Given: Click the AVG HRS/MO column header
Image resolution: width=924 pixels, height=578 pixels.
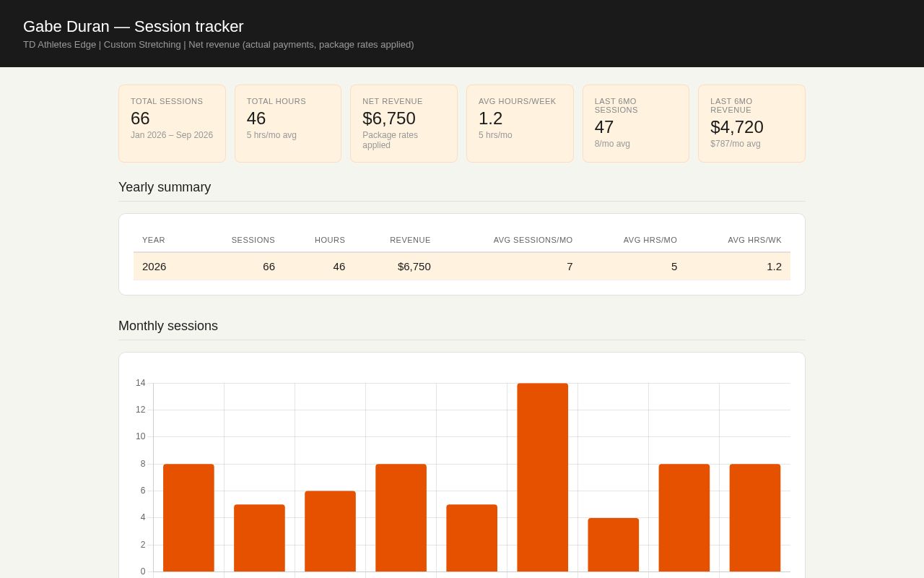Looking at the screenshot, I should [650, 240].
